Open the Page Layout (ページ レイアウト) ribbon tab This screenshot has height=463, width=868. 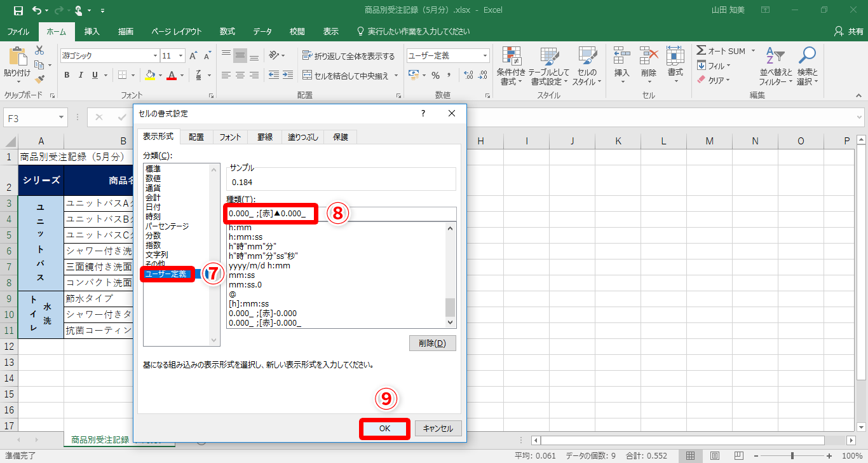177,31
